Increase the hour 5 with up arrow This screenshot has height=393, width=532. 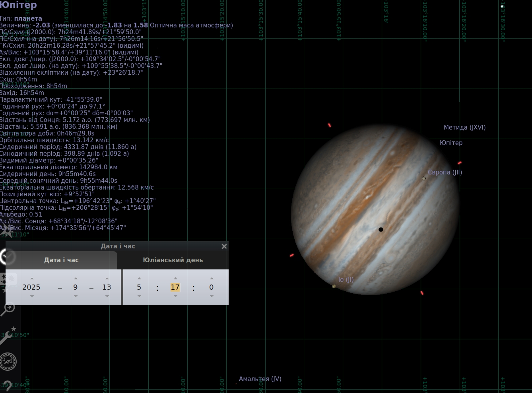139,278
